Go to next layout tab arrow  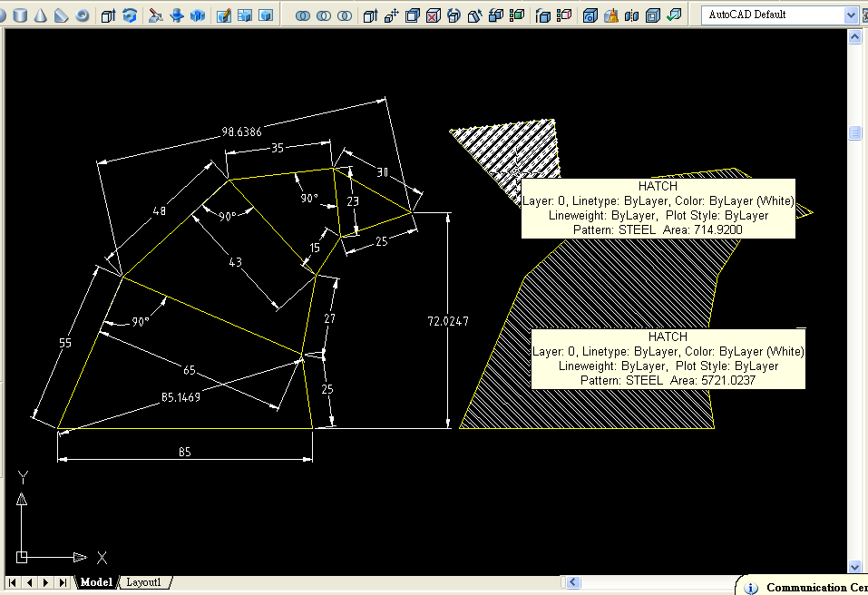point(46,582)
